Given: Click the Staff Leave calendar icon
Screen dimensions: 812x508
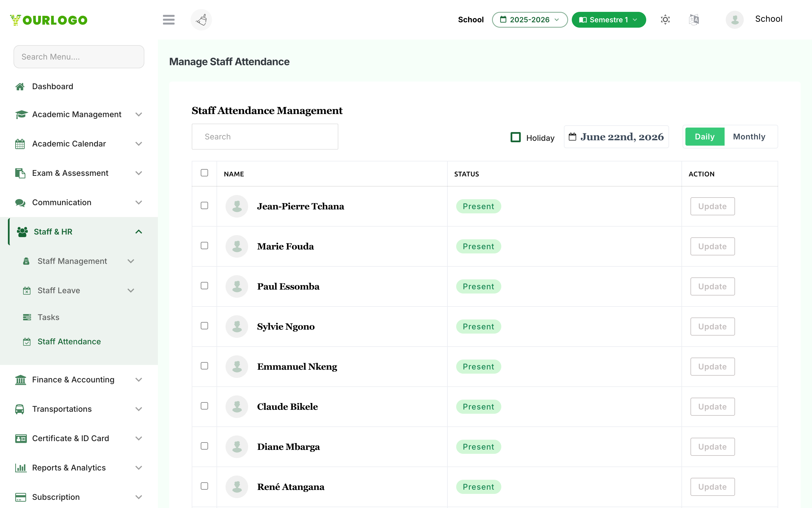Looking at the screenshot, I should pyautogui.click(x=27, y=291).
